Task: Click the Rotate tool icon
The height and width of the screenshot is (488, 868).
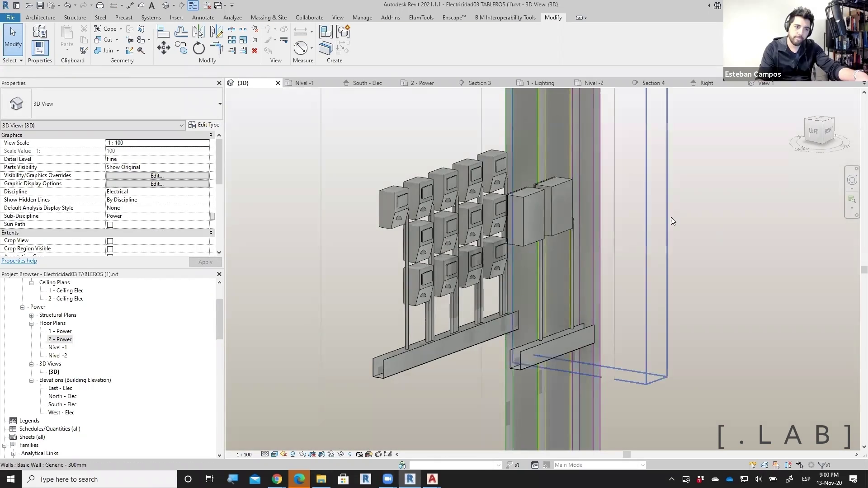Action: coord(199,48)
